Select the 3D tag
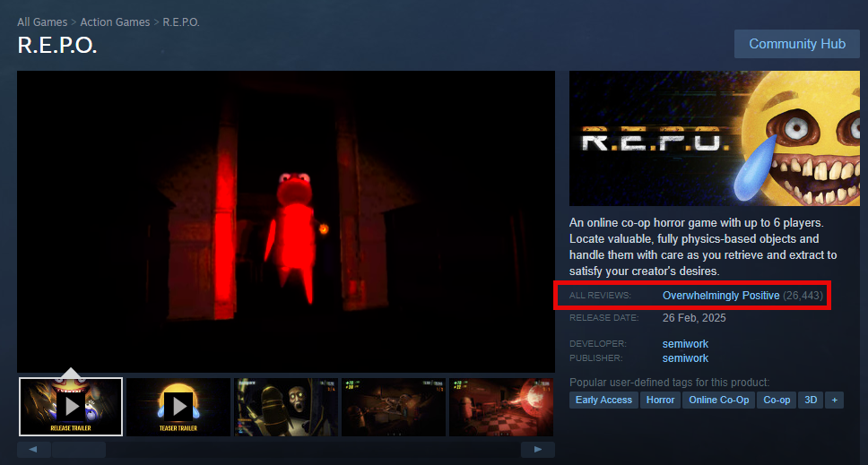Screen dimensions: 868x465 pos(811,400)
